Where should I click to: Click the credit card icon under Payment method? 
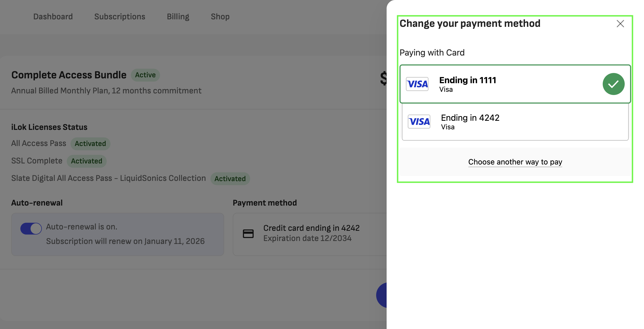coord(248,233)
